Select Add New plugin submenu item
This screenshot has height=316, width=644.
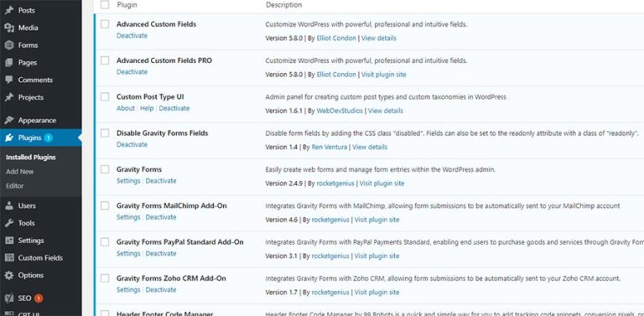(20, 172)
